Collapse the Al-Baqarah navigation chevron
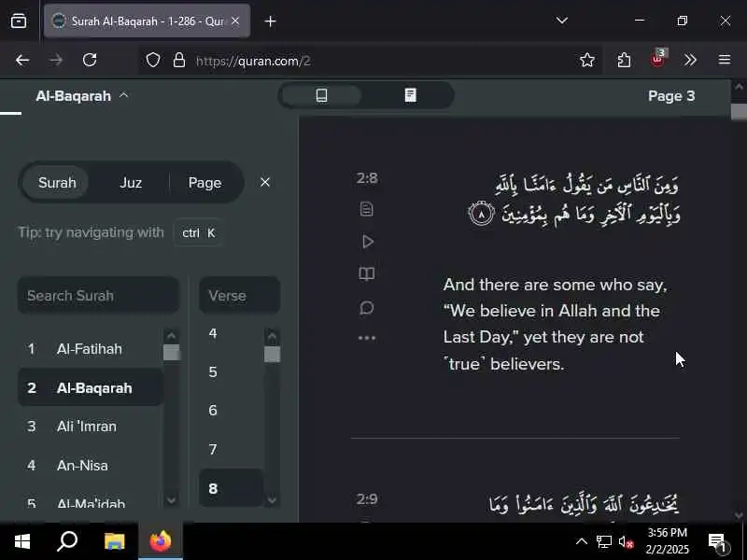The image size is (747, 560). pos(124,95)
